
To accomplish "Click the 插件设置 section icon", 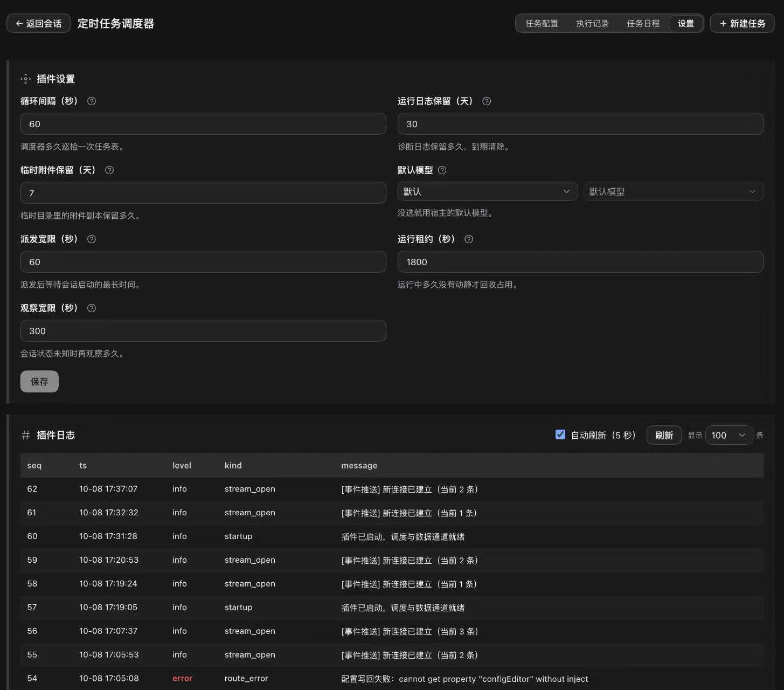I will point(25,79).
